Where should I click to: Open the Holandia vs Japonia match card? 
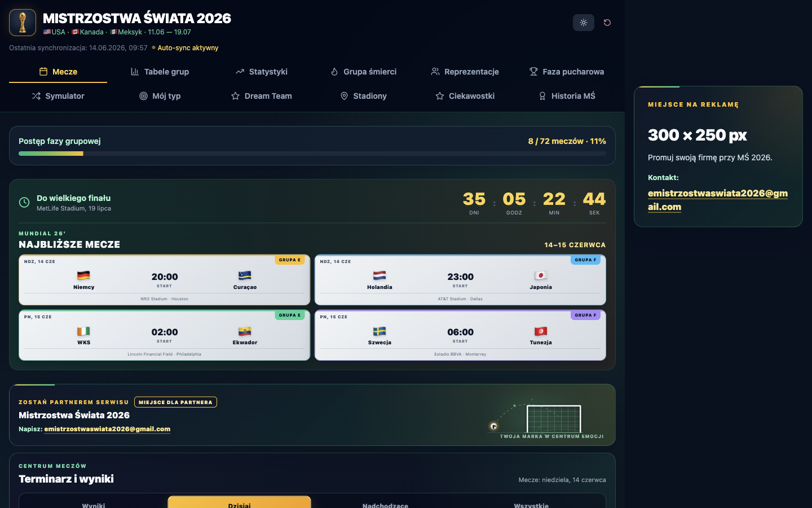[x=460, y=280]
